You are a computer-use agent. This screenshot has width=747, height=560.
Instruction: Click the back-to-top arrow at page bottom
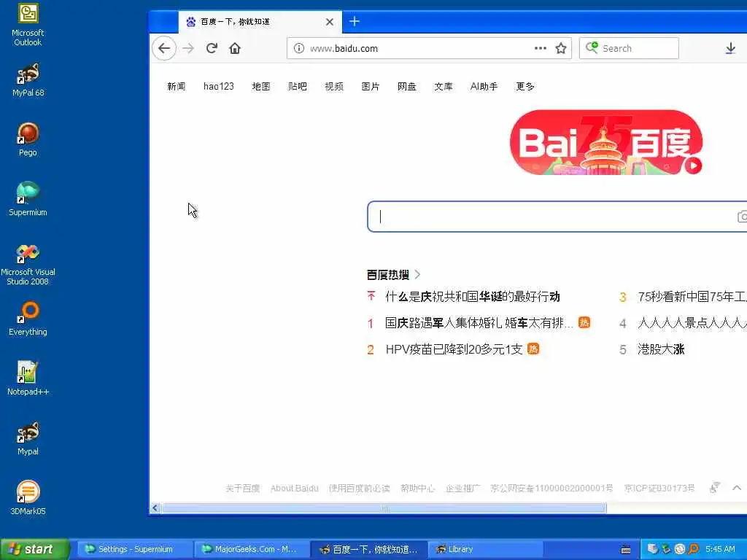tap(737, 488)
